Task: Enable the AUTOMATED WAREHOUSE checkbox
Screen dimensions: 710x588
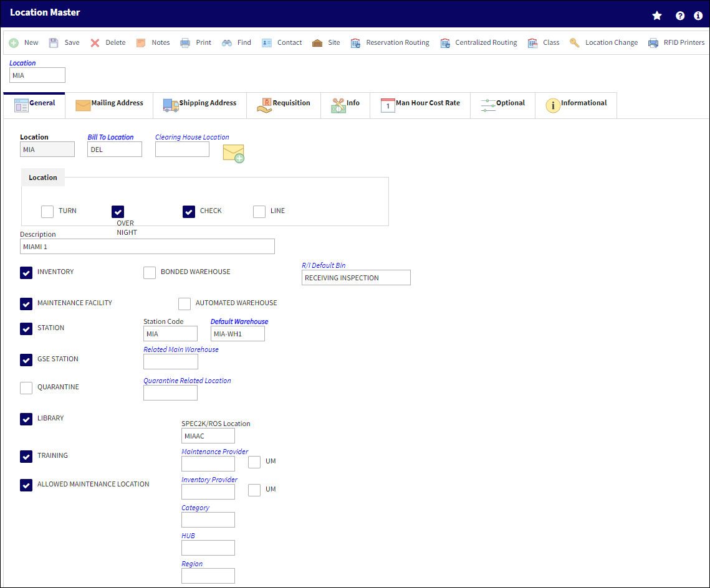Action: tap(185, 304)
